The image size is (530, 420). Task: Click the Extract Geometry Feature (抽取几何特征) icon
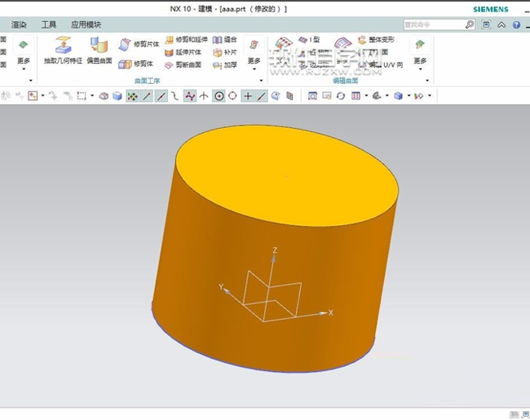[x=63, y=46]
